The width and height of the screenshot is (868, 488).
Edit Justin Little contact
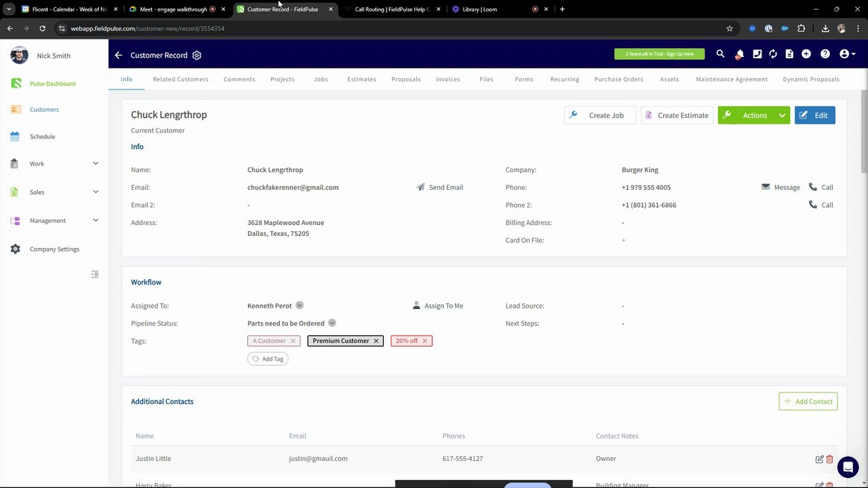point(819,459)
